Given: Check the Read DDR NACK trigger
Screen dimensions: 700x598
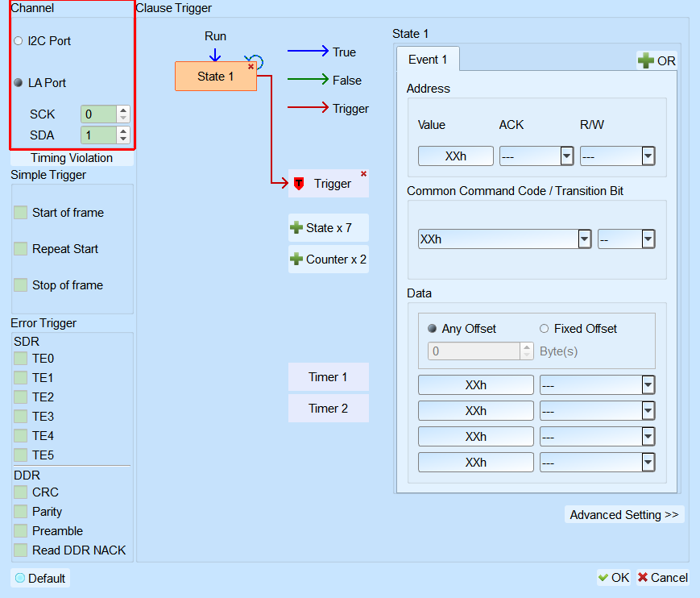Looking at the screenshot, I should pyautogui.click(x=20, y=550).
